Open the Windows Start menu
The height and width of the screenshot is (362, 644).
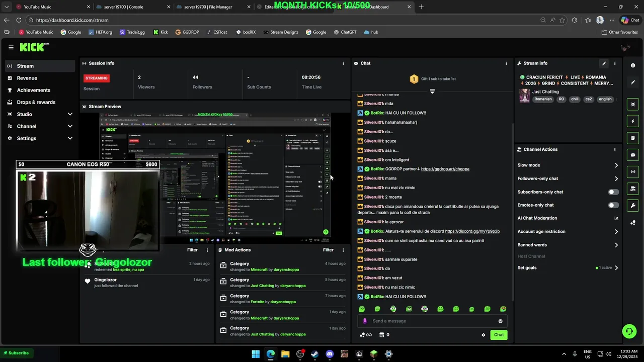256,354
